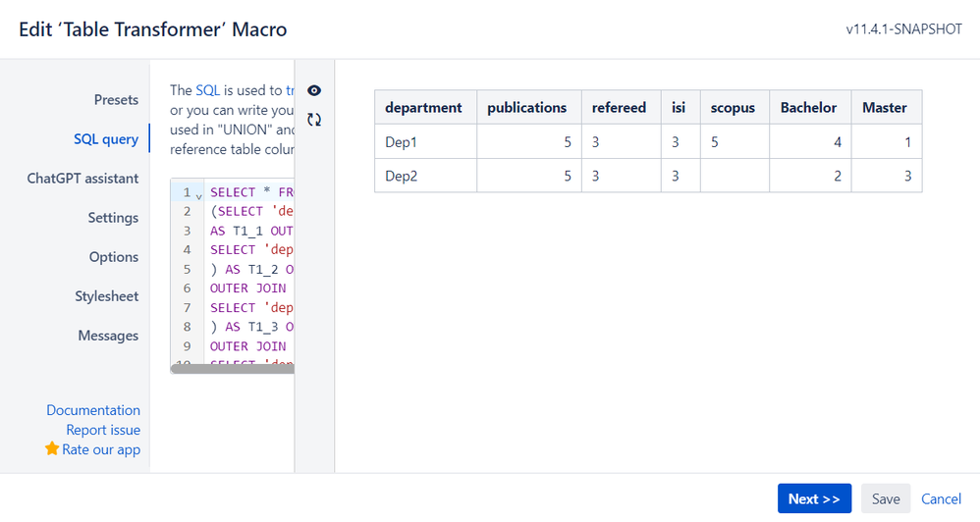980x522 pixels.
Task: Select the SQL query tab
Action: 106,139
